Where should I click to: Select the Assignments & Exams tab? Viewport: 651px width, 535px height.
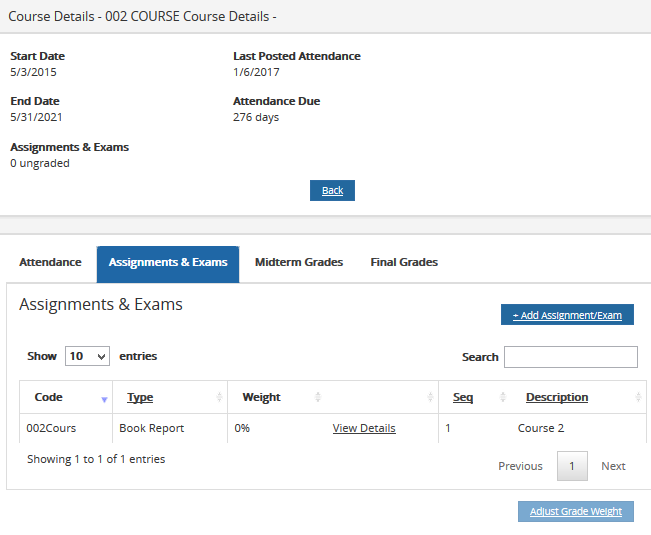click(x=168, y=263)
